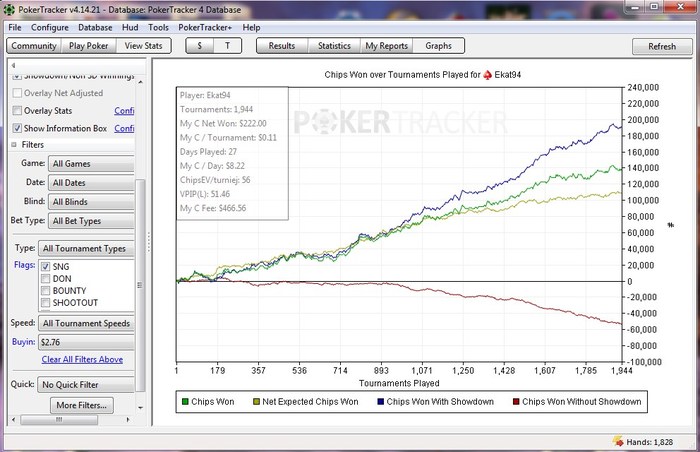Screen dimensions: 700x452
Task: Open the Tools menu
Action: (158, 27)
